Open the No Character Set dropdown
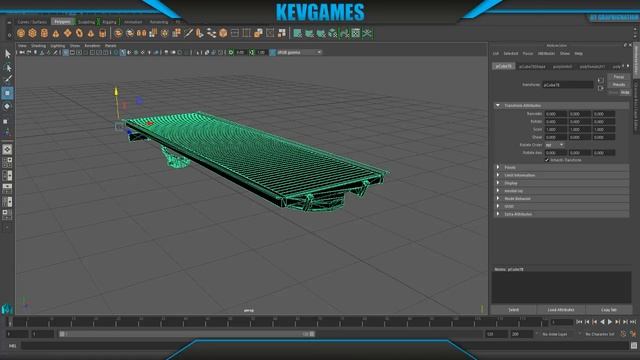 pyautogui.click(x=600, y=334)
